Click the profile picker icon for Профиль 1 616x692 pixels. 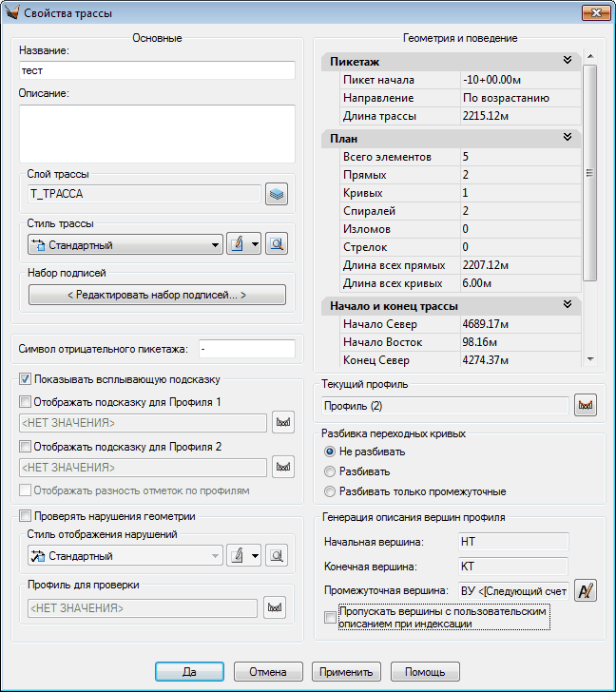281,423
